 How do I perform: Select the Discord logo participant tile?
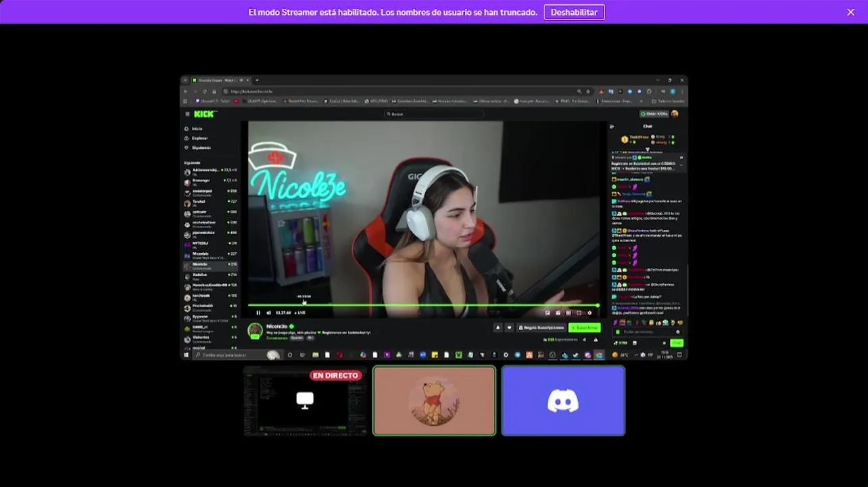point(563,400)
